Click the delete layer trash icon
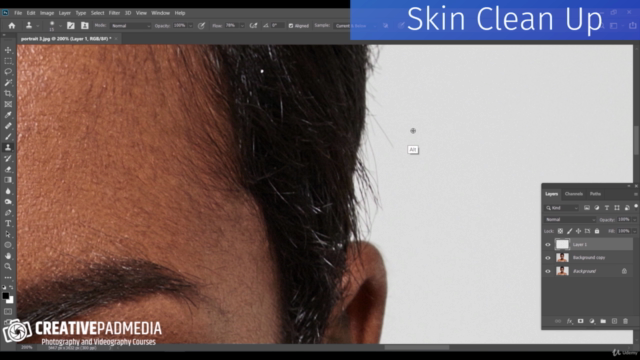640x360 pixels. tap(625, 321)
